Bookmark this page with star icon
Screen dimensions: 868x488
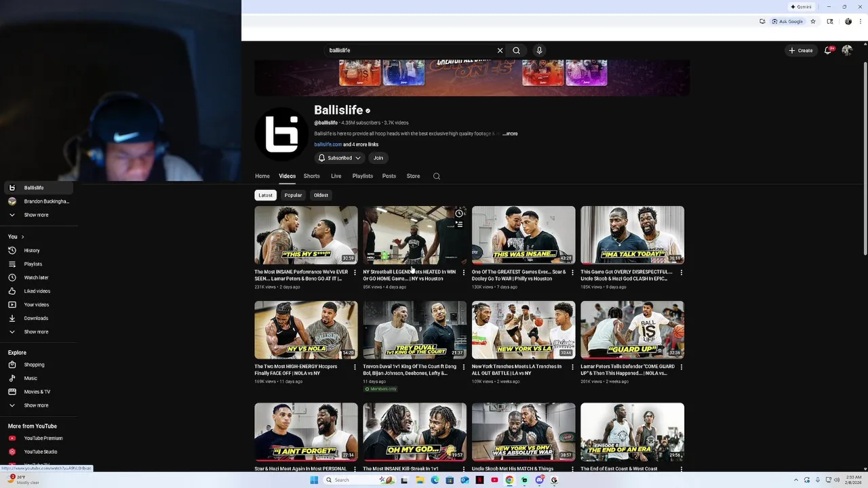813,22
